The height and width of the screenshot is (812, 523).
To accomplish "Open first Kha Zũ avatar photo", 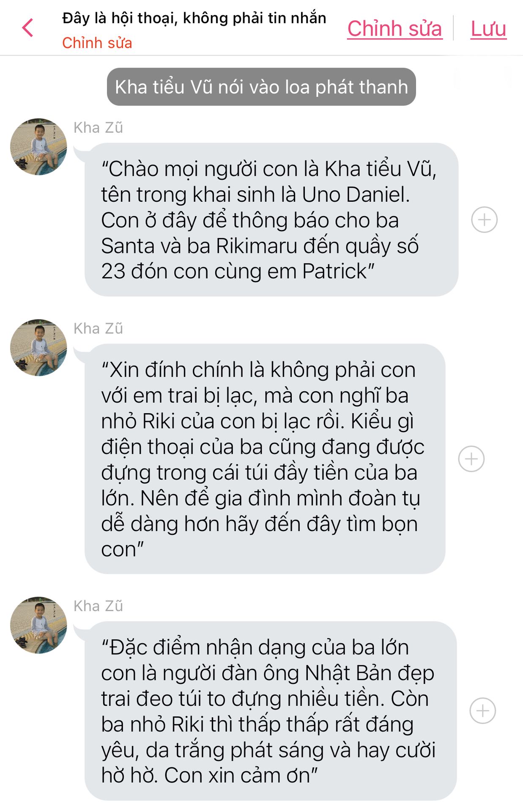I will [x=38, y=147].
